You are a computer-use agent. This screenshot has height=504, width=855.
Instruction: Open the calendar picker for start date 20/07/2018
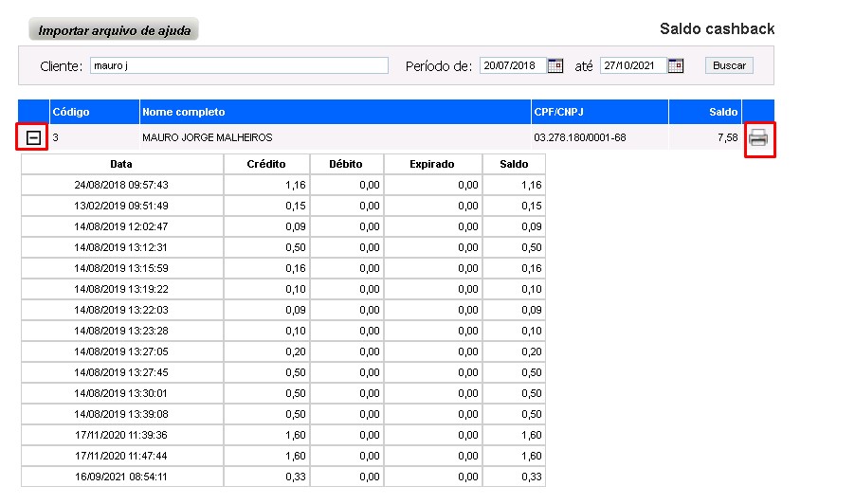coord(555,66)
